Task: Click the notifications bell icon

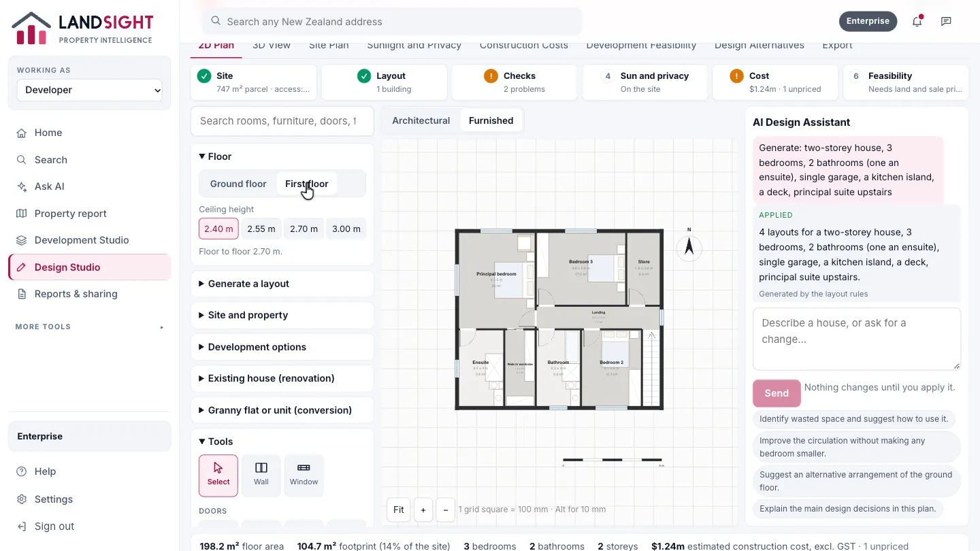Action: [917, 21]
